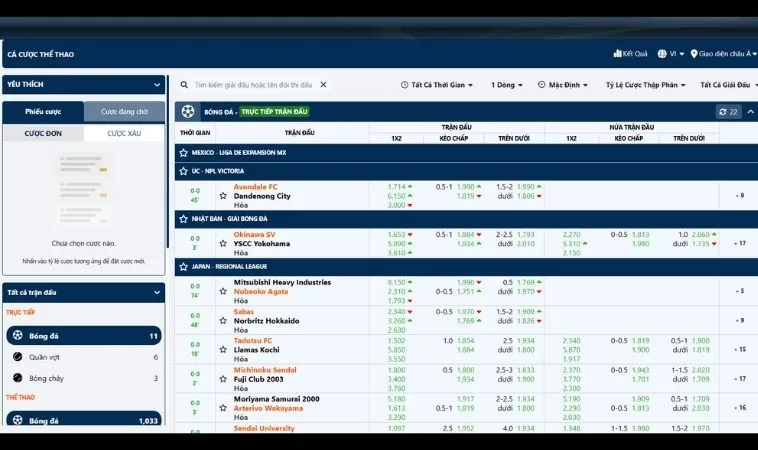Click the refresh counter showing 22
Viewport: 758px width, 450px height.
728,112
